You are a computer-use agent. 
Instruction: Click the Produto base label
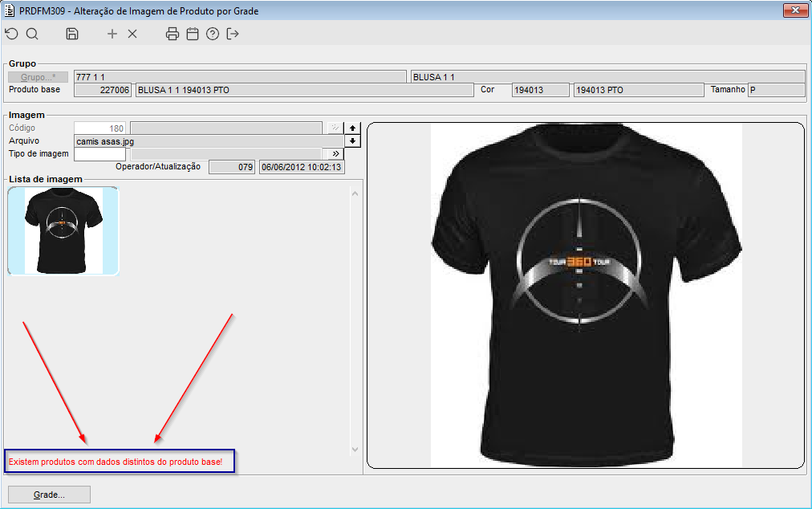pos(35,89)
